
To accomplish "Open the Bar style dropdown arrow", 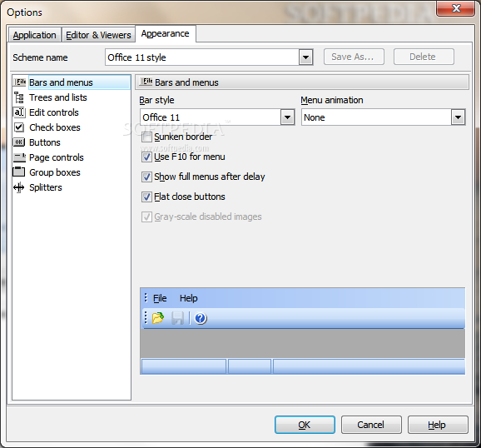I will coord(287,117).
